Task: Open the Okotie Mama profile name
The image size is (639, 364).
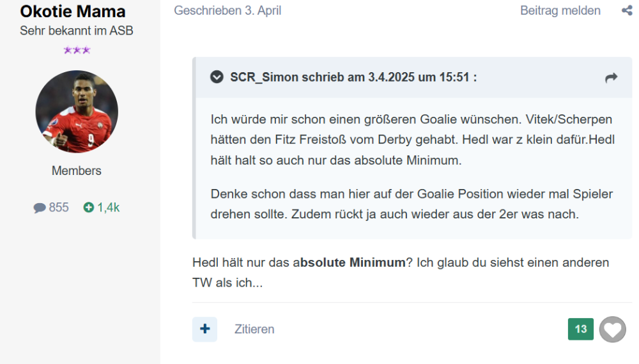Action: [73, 11]
